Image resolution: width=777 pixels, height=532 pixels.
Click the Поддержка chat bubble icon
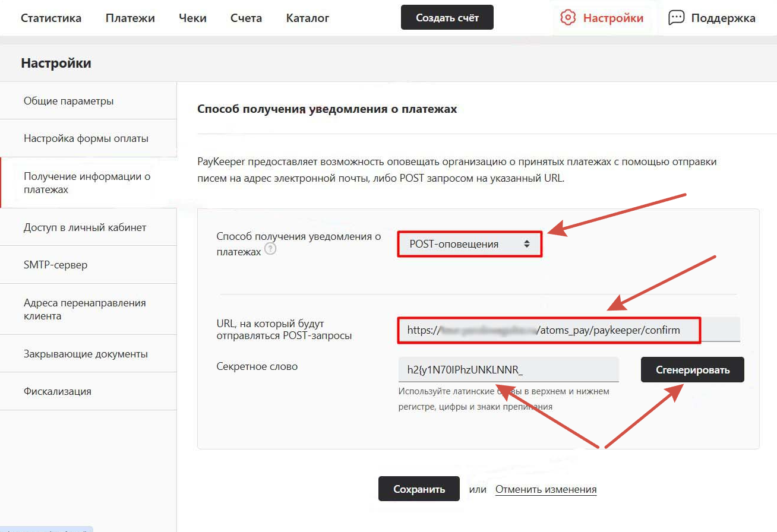pyautogui.click(x=676, y=18)
